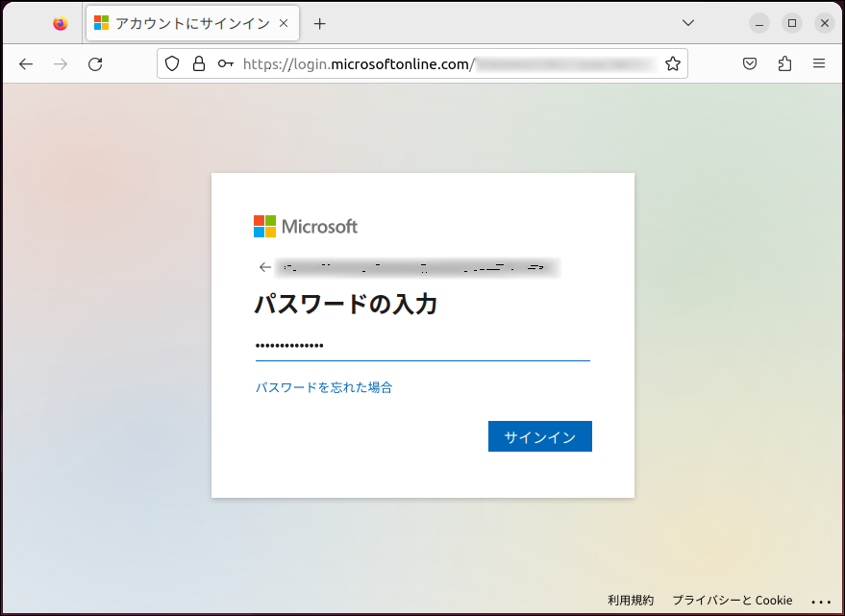Open the パスワードを忘れた場合 link

(x=323, y=387)
